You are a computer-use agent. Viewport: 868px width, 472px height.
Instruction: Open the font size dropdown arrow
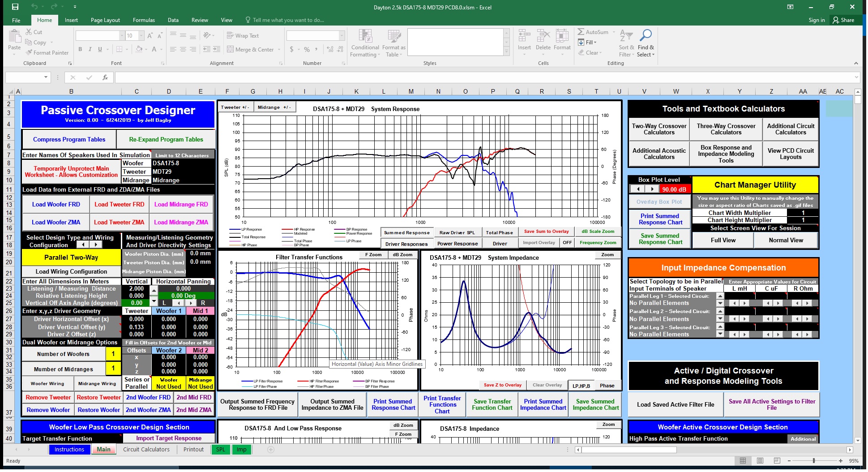click(141, 35)
